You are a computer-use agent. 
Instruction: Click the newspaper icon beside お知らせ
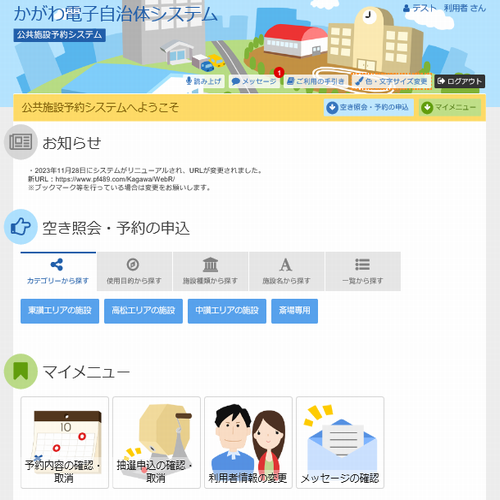pos(21,142)
